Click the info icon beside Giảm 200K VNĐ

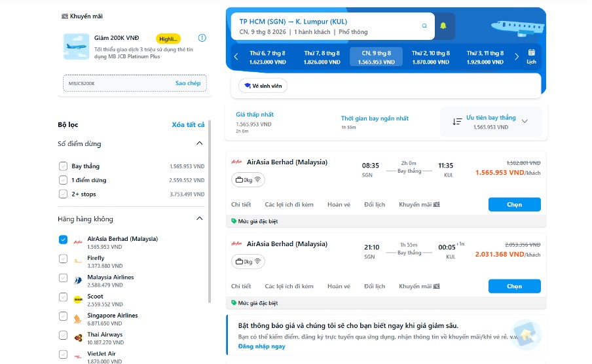[202, 38]
